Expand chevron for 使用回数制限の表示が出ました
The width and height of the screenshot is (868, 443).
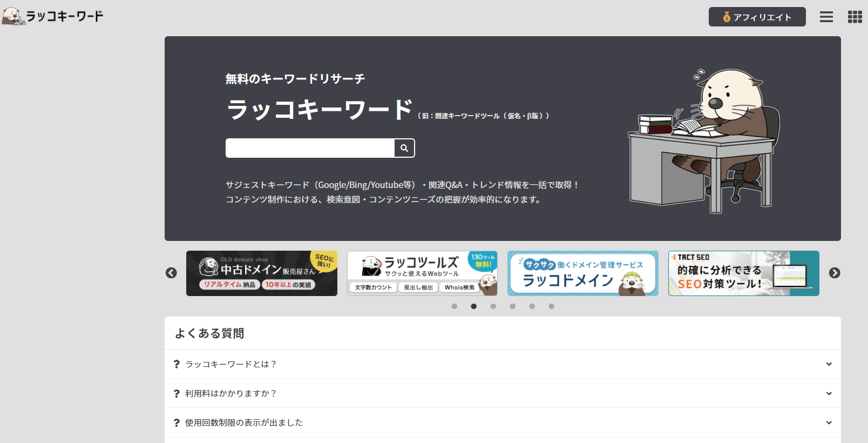coord(829,422)
